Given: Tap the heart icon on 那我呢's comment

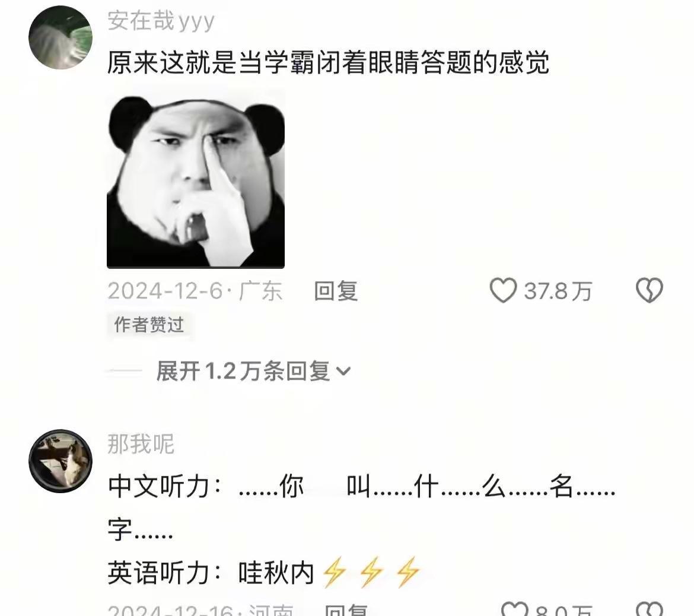Looking at the screenshot, I should [515, 609].
